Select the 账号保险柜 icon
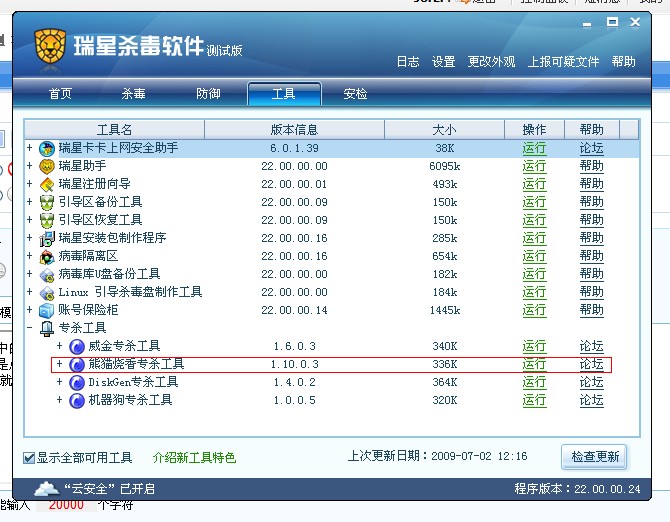Viewport: 670px width, 522px height. pos(47,311)
